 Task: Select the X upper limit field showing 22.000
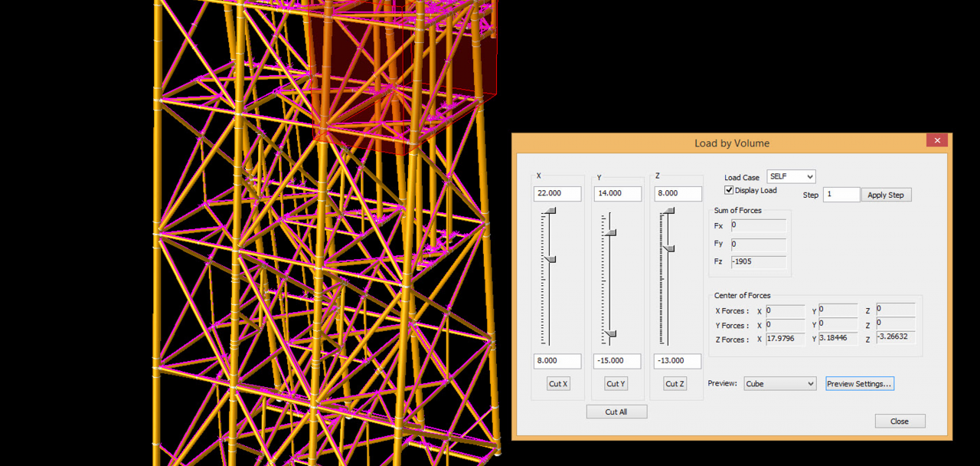557,194
